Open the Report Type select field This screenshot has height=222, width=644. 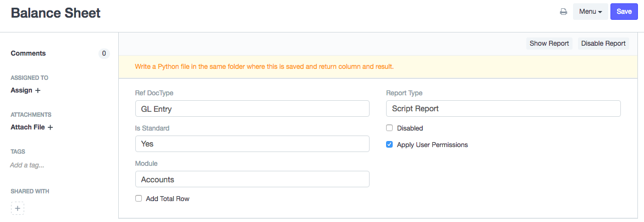[x=503, y=109]
